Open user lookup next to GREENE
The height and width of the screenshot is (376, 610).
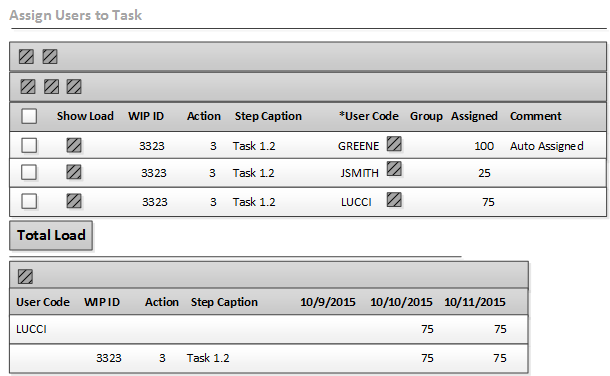[x=394, y=144]
